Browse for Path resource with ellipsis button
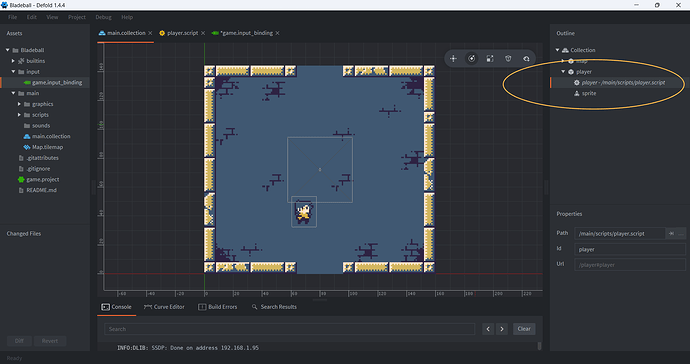690x364 pixels. click(x=681, y=233)
